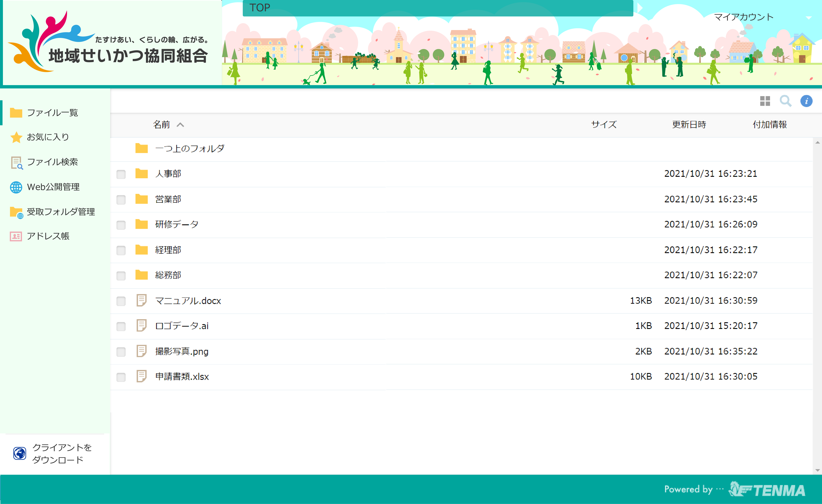Click the client download globe icon

20,453
